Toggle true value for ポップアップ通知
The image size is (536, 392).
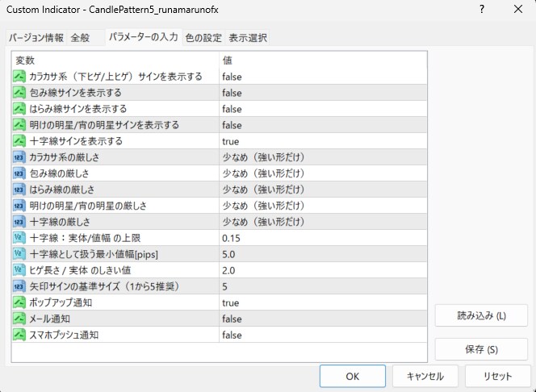pyautogui.click(x=323, y=303)
